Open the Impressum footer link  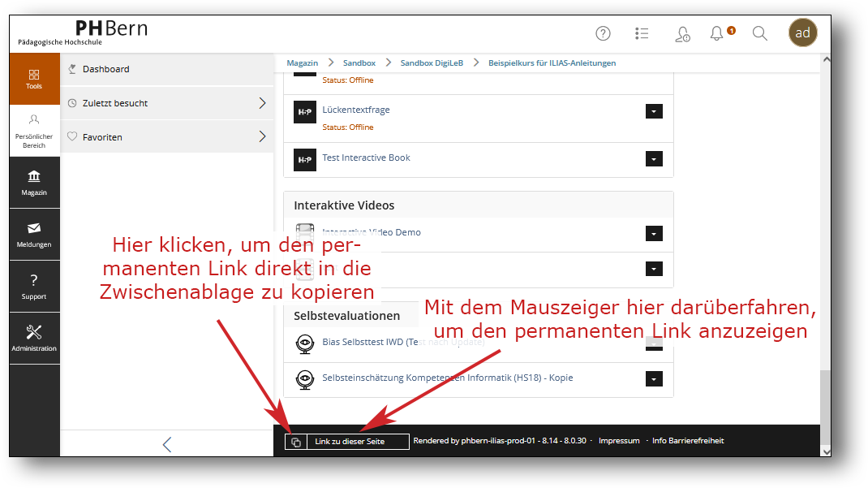(619, 441)
